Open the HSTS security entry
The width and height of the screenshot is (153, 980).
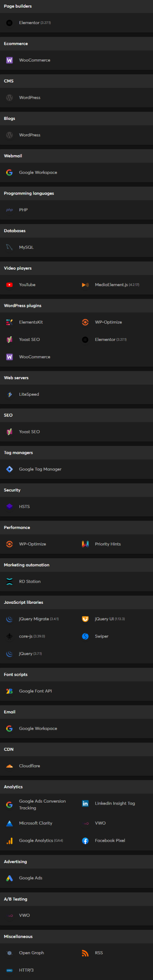tap(24, 506)
